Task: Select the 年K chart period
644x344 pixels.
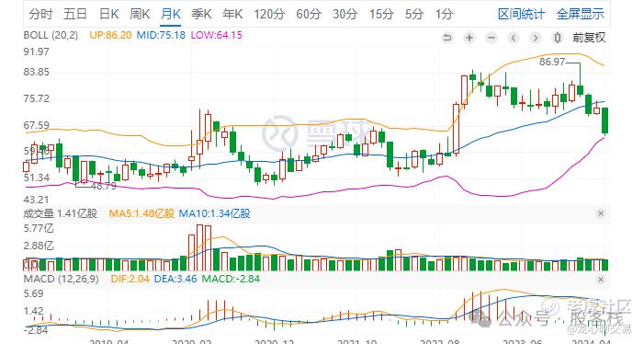Action: tap(232, 15)
